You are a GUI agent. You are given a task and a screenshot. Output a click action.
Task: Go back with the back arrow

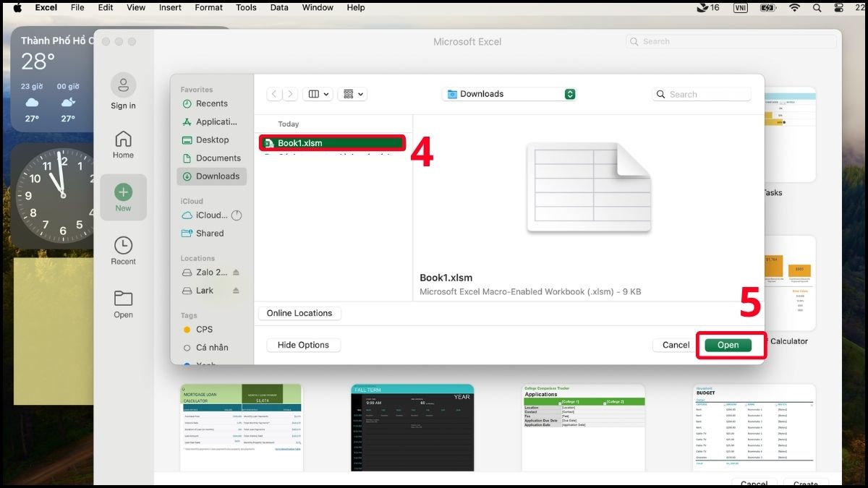tap(274, 94)
